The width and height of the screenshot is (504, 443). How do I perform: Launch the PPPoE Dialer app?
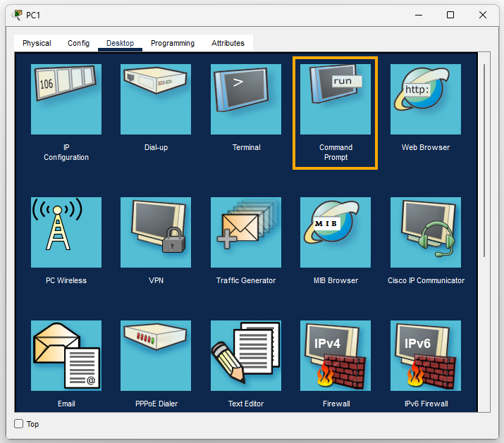(x=156, y=356)
